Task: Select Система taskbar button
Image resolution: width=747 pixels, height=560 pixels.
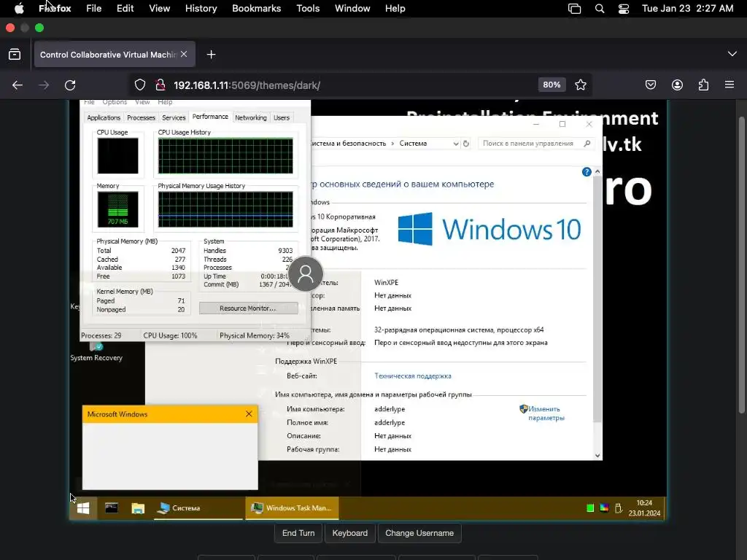Action: 198,508
